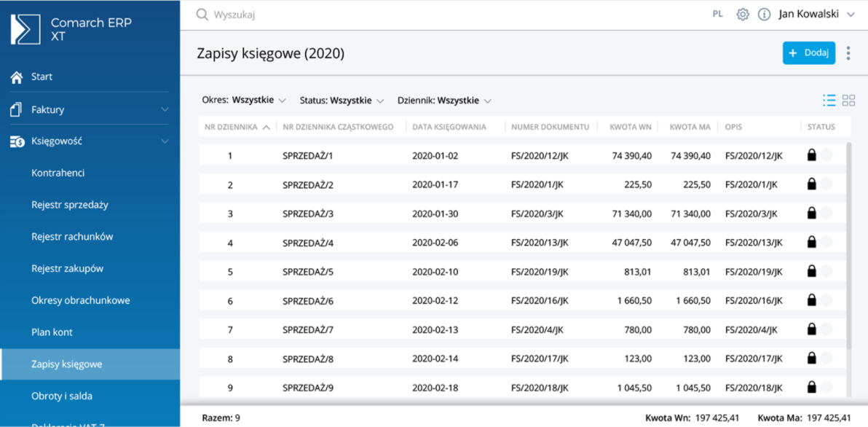Click lock icon for row FS/2020/19/JK

click(811, 271)
